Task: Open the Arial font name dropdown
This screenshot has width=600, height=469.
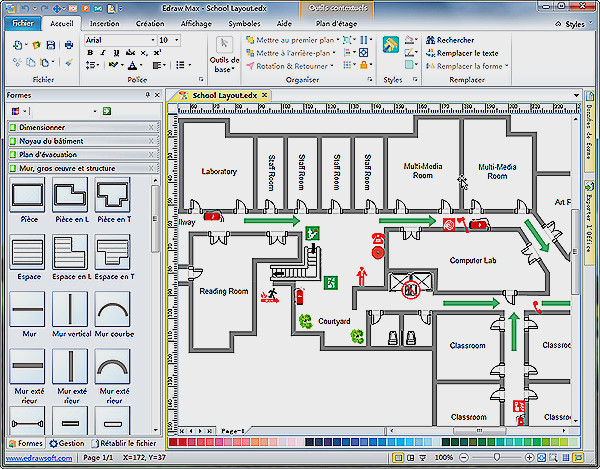Action: coord(153,40)
